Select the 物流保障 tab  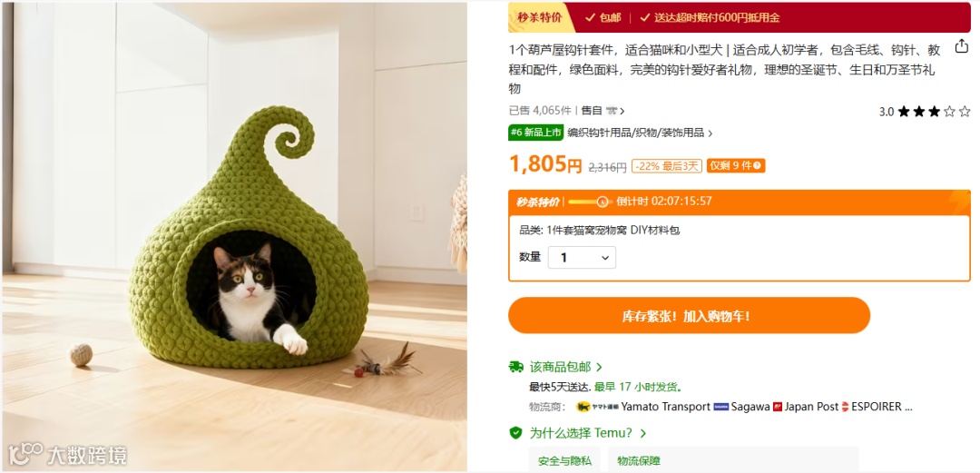tap(639, 460)
